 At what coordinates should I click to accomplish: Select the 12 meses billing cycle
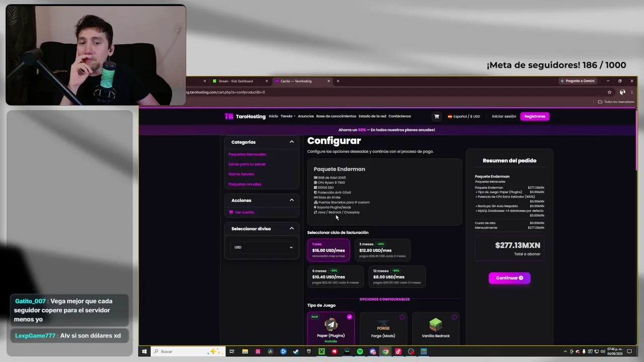click(x=397, y=277)
